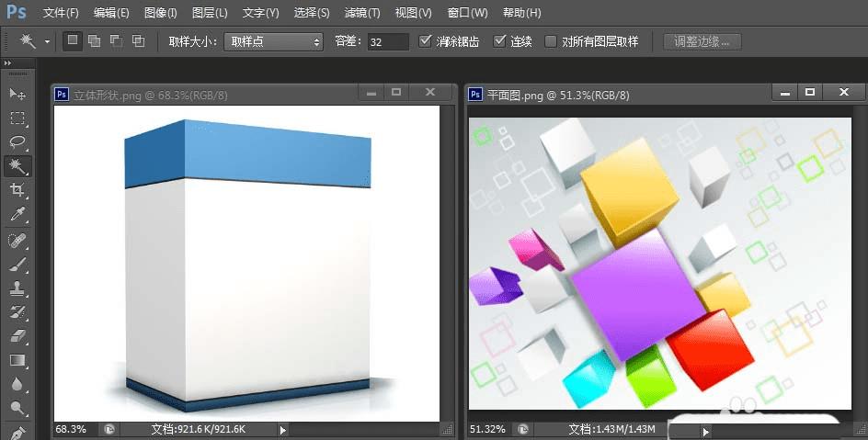Choose Subtract from Selection mode
The height and width of the screenshot is (440, 868).
click(x=116, y=41)
